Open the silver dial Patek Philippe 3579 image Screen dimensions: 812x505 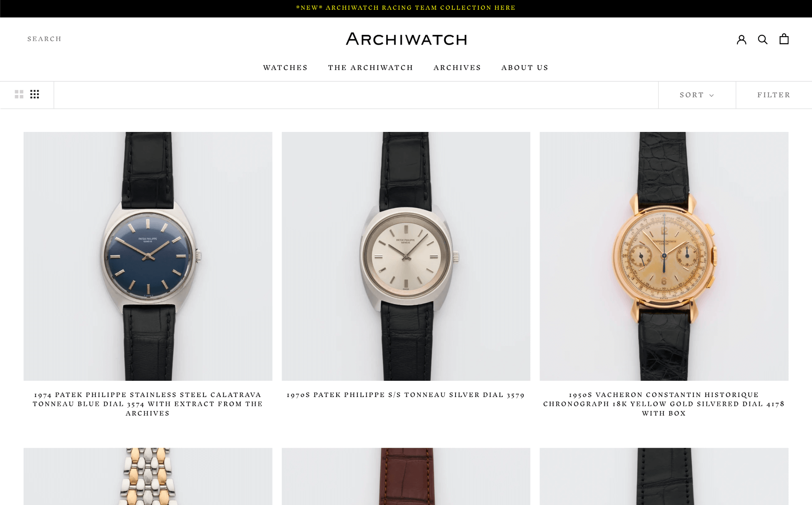pyautogui.click(x=406, y=256)
